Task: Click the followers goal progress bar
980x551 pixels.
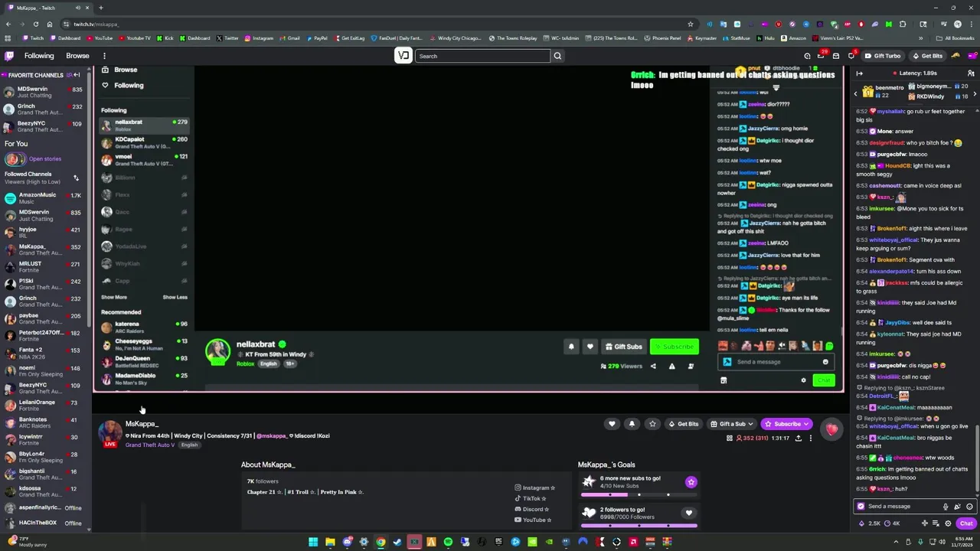Action: (639, 526)
